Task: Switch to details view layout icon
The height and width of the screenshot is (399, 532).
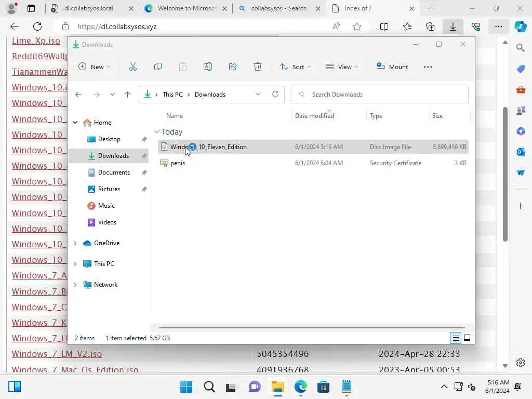Action: [x=456, y=338]
